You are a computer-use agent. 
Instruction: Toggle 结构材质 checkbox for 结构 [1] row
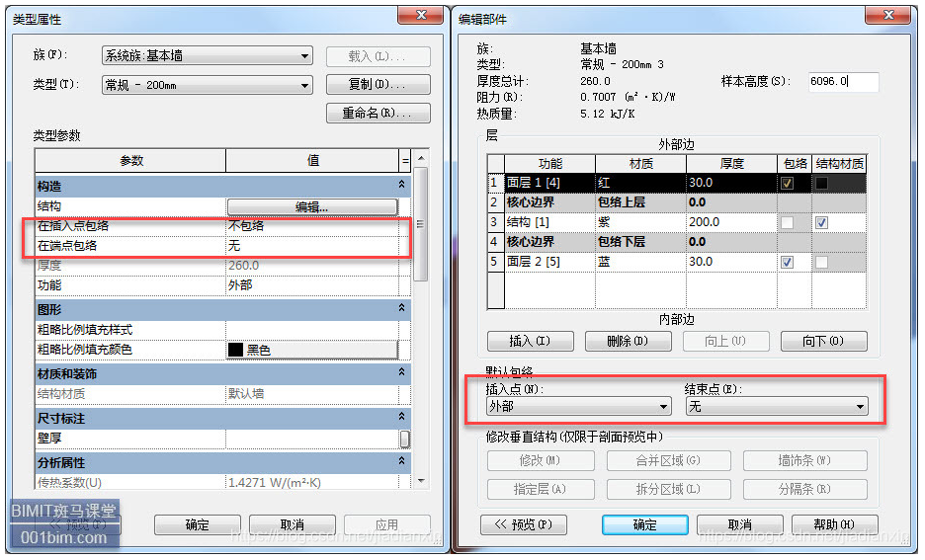tap(821, 223)
